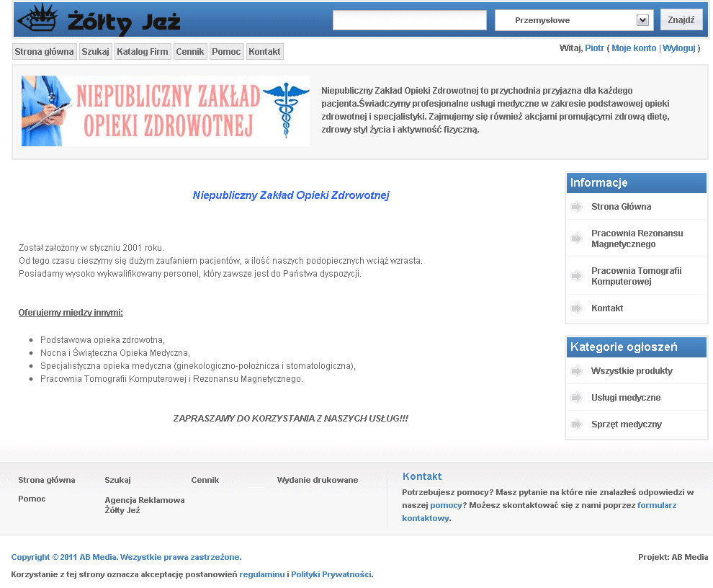This screenshot has height=588, width=713.
Task: Open the formularz kontaktowy link in footer
Action: coord(656,505)
